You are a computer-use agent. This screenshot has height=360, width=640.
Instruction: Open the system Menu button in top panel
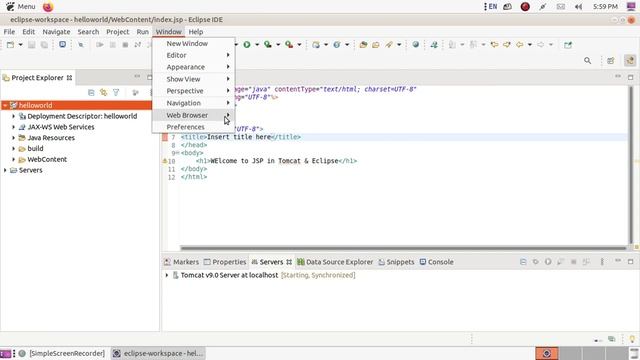21,7
